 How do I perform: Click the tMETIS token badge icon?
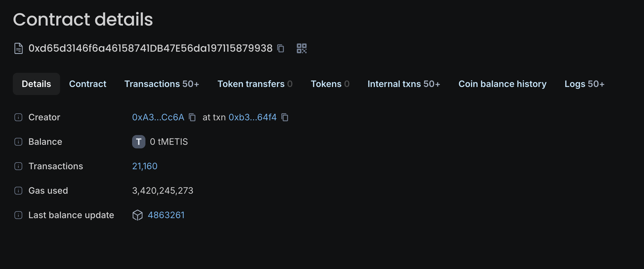coord(138,142)
